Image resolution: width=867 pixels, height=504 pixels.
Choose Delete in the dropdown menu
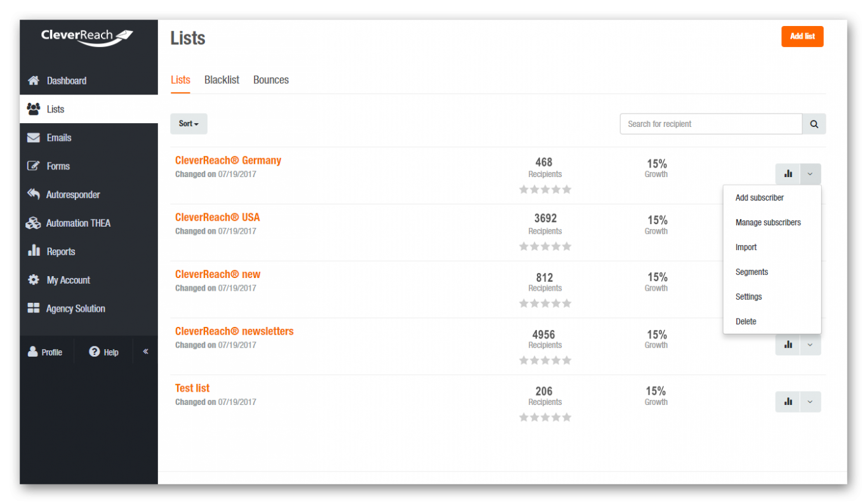click(746, 322)
